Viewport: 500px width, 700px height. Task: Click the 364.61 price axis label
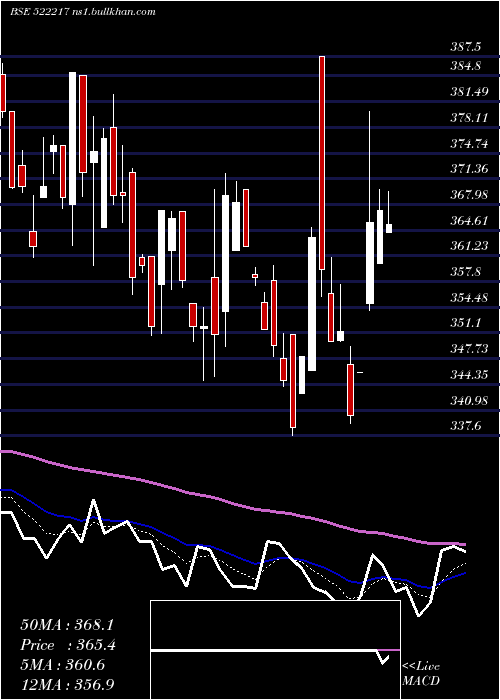click(469, 221)
